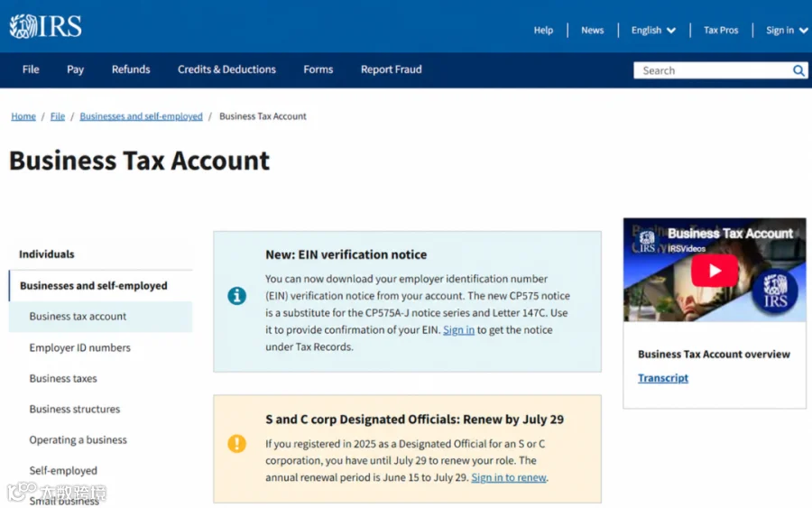
Task: Click into the Search input field
Action: tap(712, 70)
